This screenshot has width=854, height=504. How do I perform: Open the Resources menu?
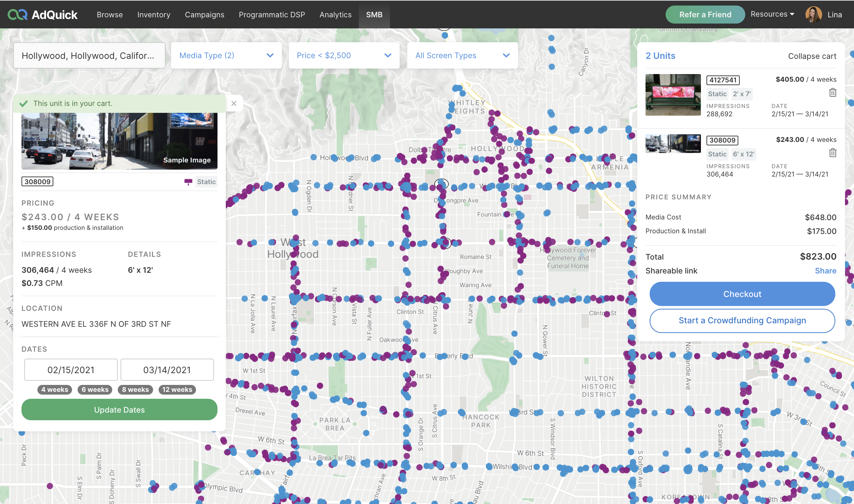[772, 14]
